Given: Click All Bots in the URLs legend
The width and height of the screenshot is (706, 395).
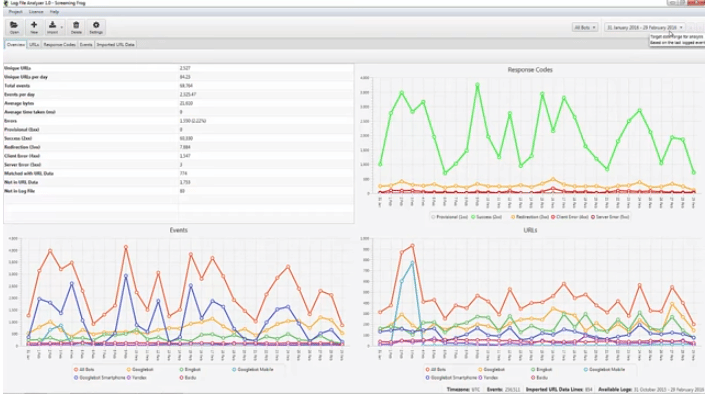Looking at the screenshot, I should (x=435, y=369).
